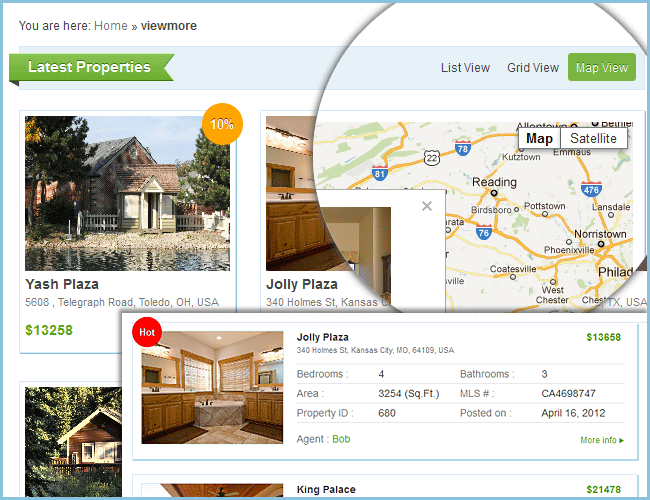The height and width of the screenshot is (500, 650).
Task: Click MLS number CA4698747
Action: (568, 393)
